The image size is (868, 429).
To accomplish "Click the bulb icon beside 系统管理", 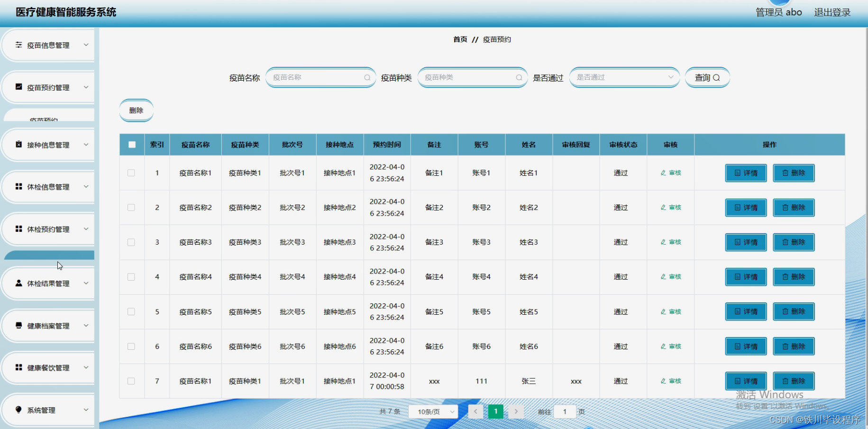I will [x=18, y=410].
